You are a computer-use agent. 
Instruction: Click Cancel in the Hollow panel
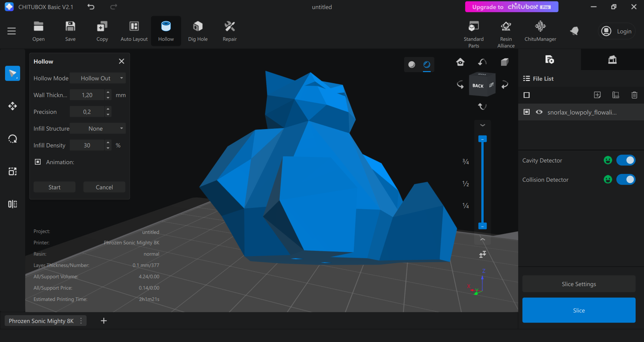[104, 187]
